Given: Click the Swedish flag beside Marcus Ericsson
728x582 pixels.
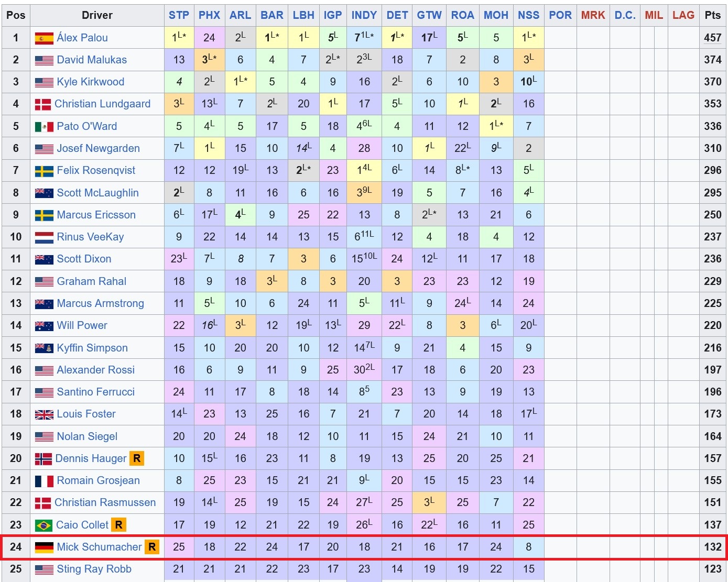Looking at the screenshot, I should coord(44,215).
